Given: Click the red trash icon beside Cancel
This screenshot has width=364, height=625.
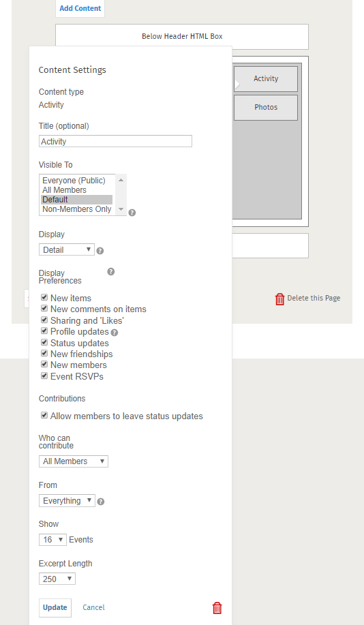Looking at the screenshot, I should coord(217,607).
